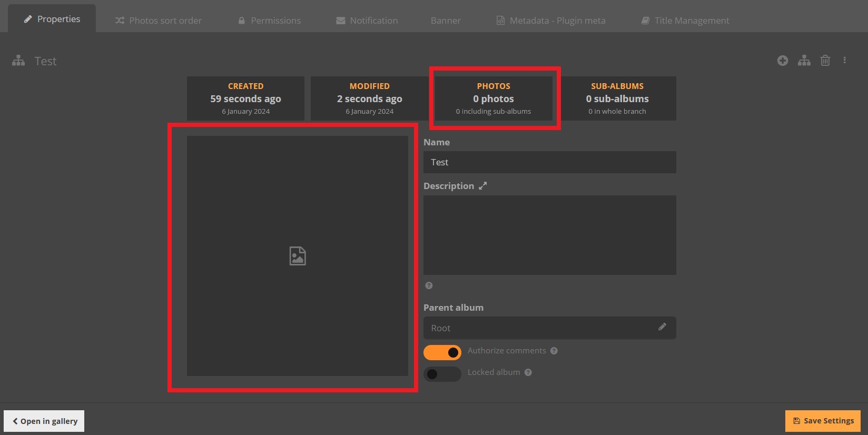Screen dimensions: 868x435
Task: Open the Title Management tab
Action: 685,21
